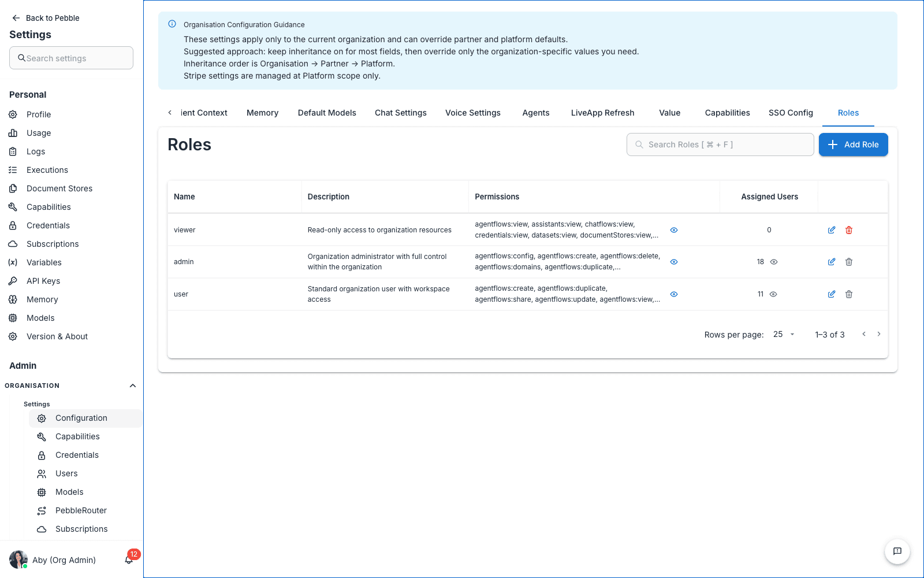
Task: View all permissions for admin role
Action: click(x=674, y=262)
